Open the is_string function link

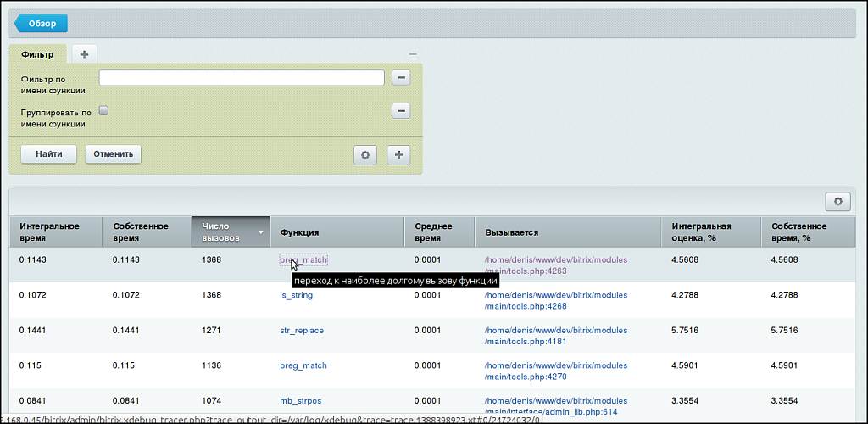296,295
